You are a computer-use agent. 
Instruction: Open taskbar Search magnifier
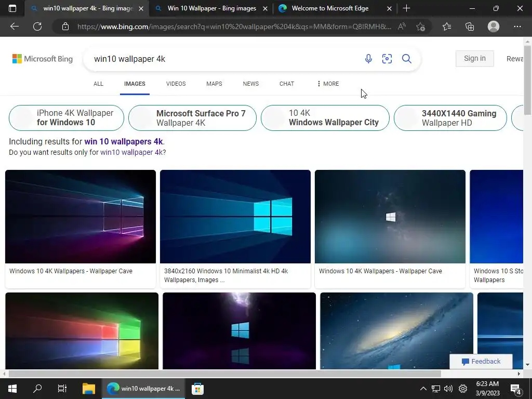[x=37, y=389]
